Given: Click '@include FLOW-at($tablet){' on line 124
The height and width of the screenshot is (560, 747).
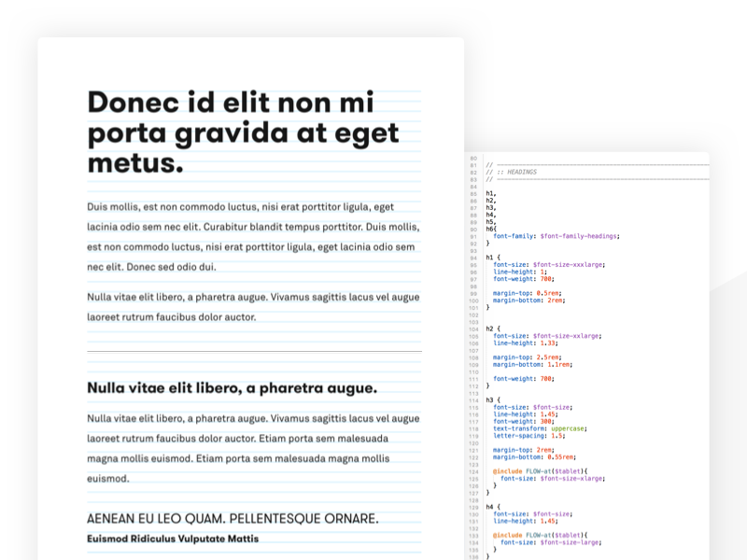Looking at the screenshot, I should [541, 471].
